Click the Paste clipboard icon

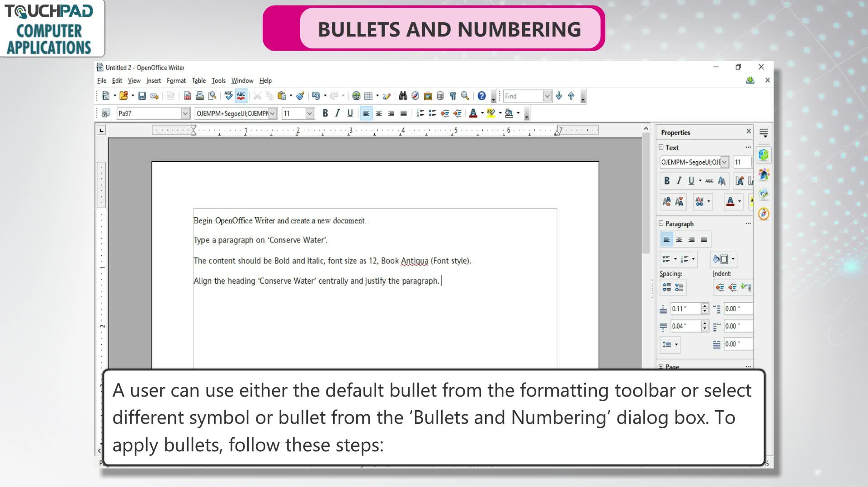pyautogui.click(x=282, y=96)
